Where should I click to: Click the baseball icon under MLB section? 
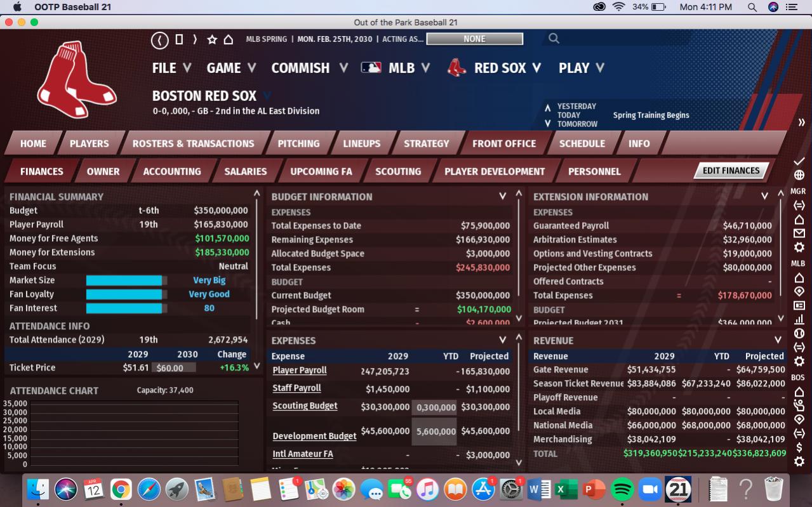tap(799, 333)
